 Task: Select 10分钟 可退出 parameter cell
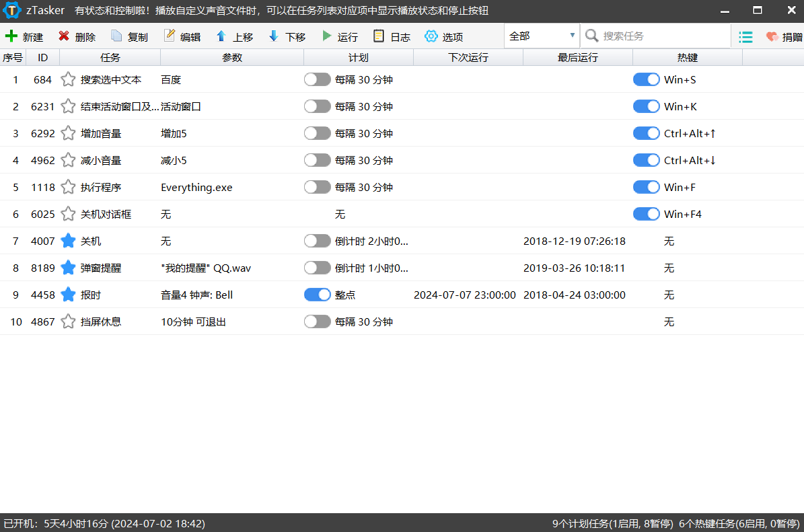193,322
